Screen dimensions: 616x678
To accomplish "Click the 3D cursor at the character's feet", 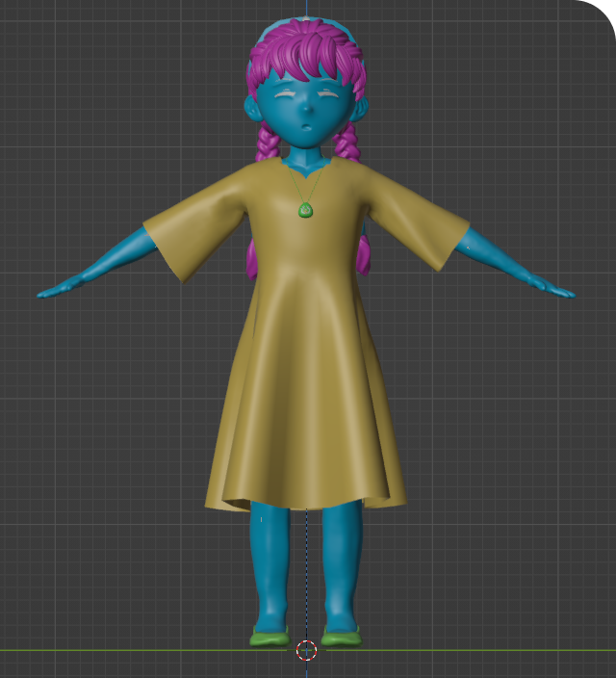I will tap(306, 650).
